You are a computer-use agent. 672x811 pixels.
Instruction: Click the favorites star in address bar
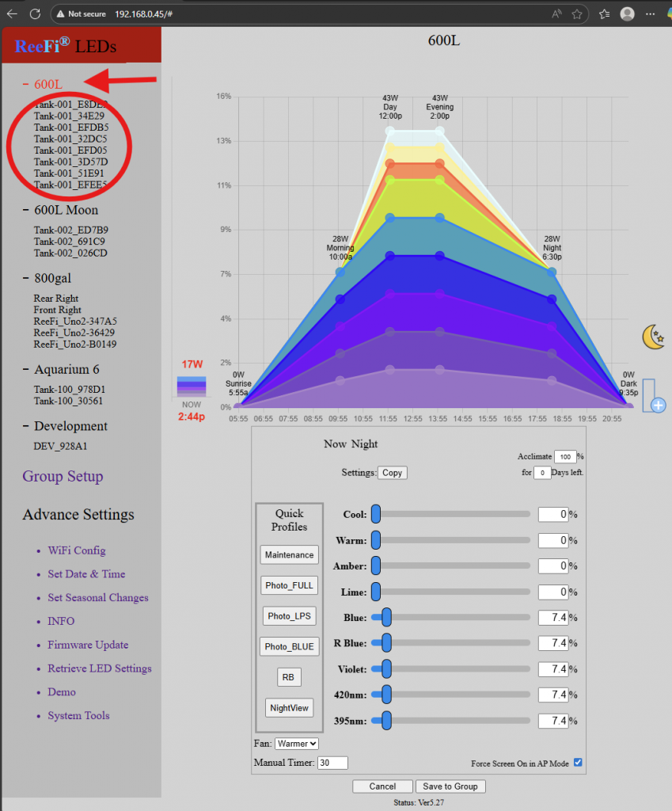point(577,13)
